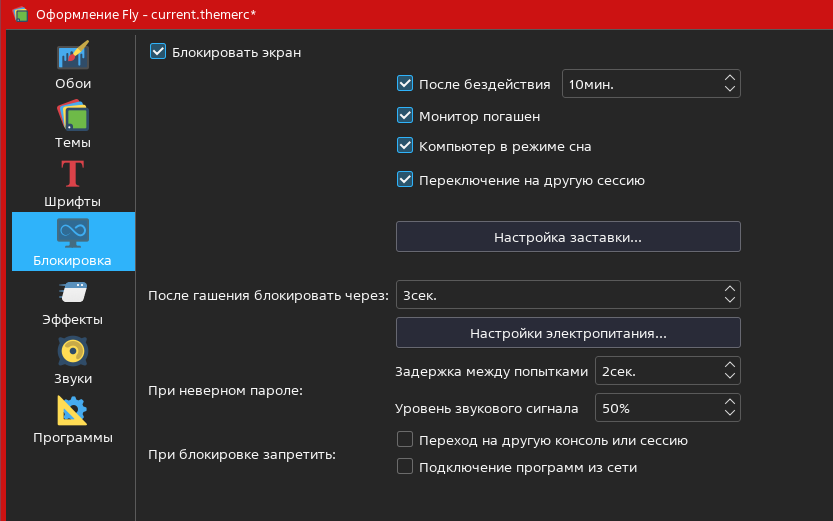Enable Переход на другую консоль или сессию
833x521 pixels.
(x=405, y=440)
